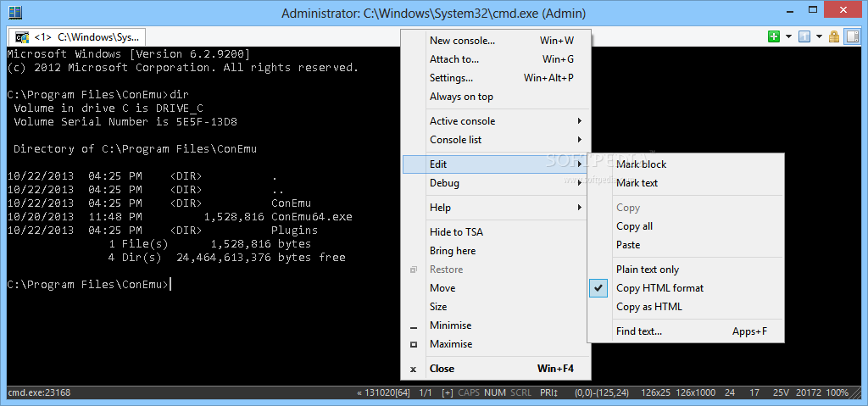Toggle the scroll buffer icon in toolbar
This screenshot has width=868, height=406.
(853, 37)
